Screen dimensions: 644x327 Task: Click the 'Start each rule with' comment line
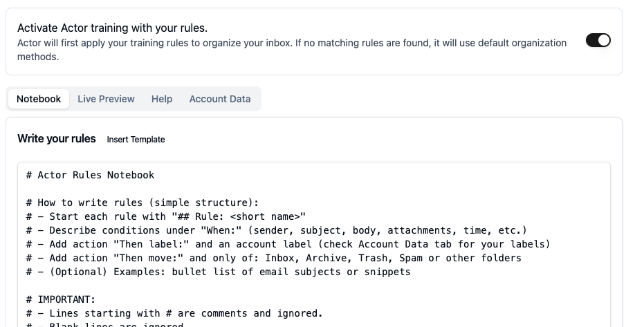pos(166,216)
